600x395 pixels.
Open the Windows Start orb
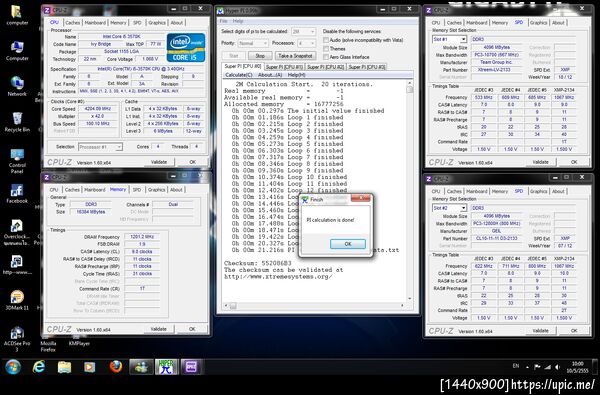(13, 367)
